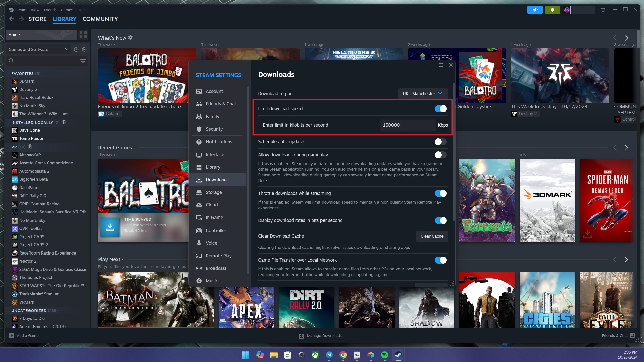Click the Manage Downloads icon
Viewport: 644px width, 362px height.
tap(301, 336)
